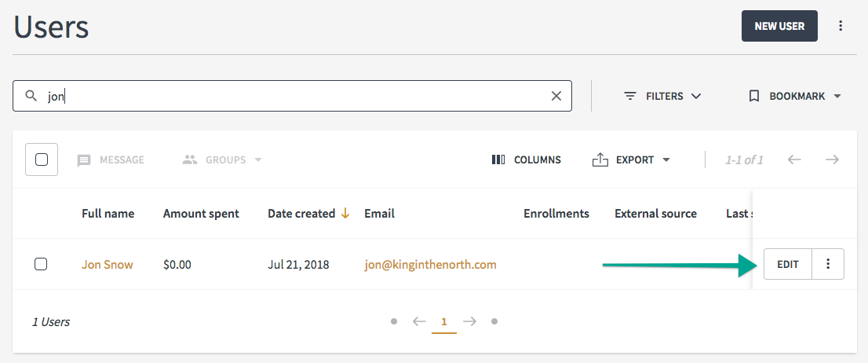
Task: Click the New User button
Action: tap(779, 26)
